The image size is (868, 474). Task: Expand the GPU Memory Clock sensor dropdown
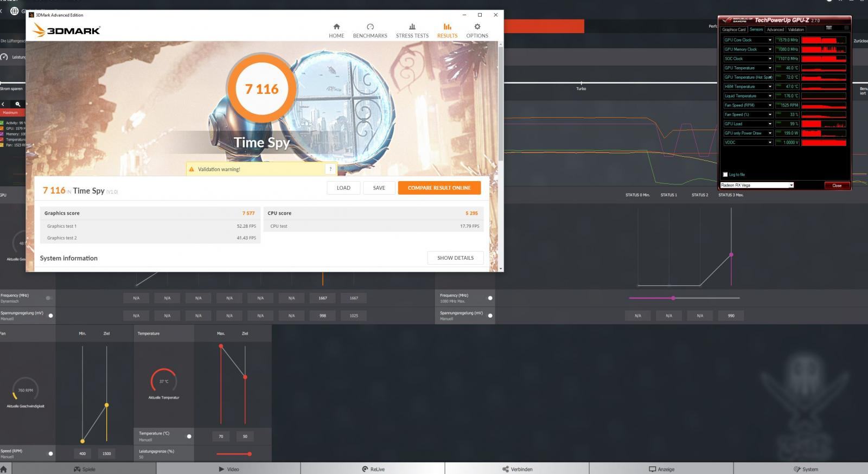(769, 49)
